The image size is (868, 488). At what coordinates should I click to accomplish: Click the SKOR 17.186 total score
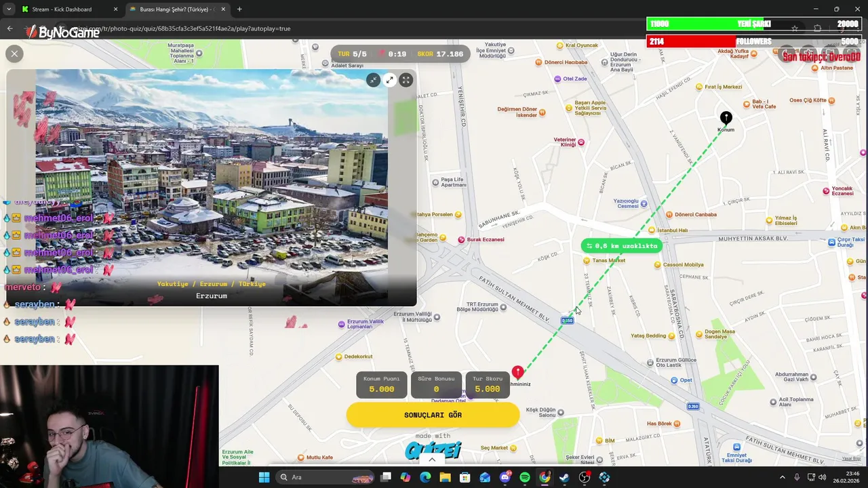pyautogui.click(x=440, y=54)
